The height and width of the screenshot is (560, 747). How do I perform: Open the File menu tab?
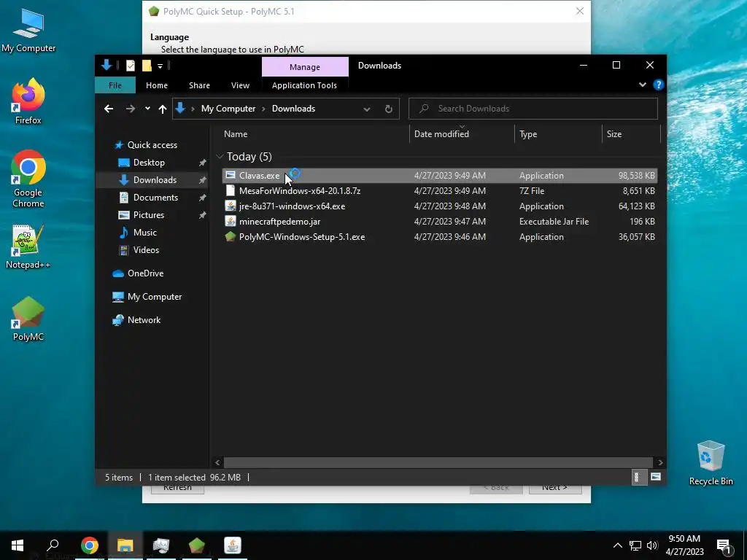click(x=115, y=85)
